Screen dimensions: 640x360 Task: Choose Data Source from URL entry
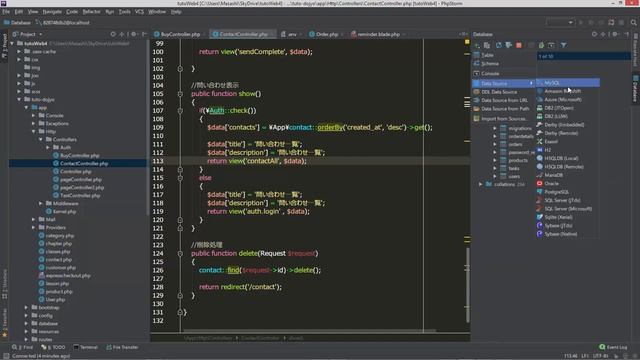[504, 100]
